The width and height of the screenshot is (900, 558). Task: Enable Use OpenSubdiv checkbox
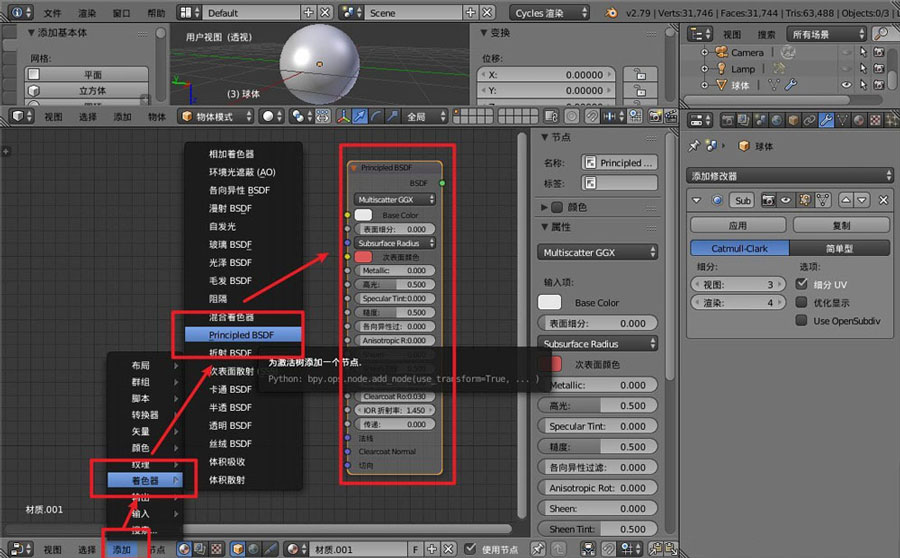tap(802, 320)
